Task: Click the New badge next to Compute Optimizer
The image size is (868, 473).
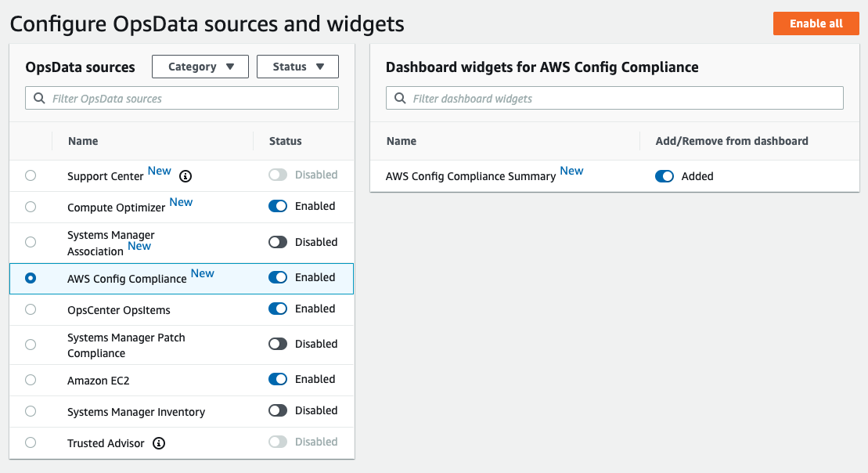Action: (x=181, y=202)
